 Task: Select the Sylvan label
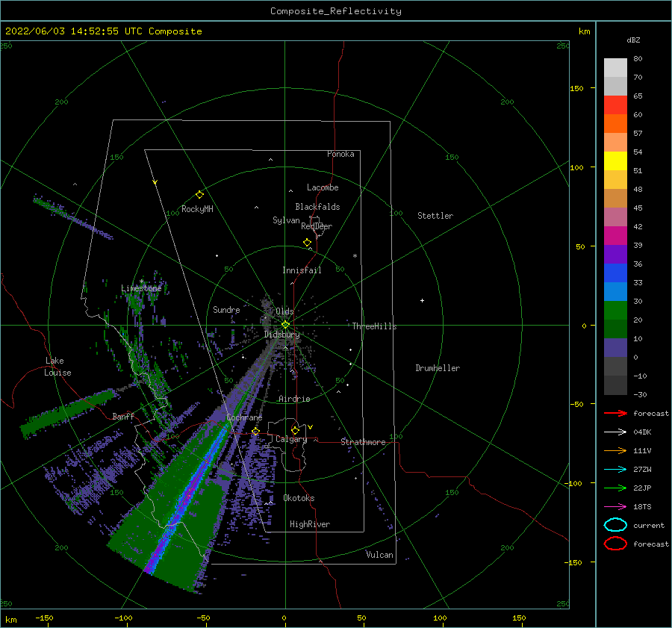[286, 220]
